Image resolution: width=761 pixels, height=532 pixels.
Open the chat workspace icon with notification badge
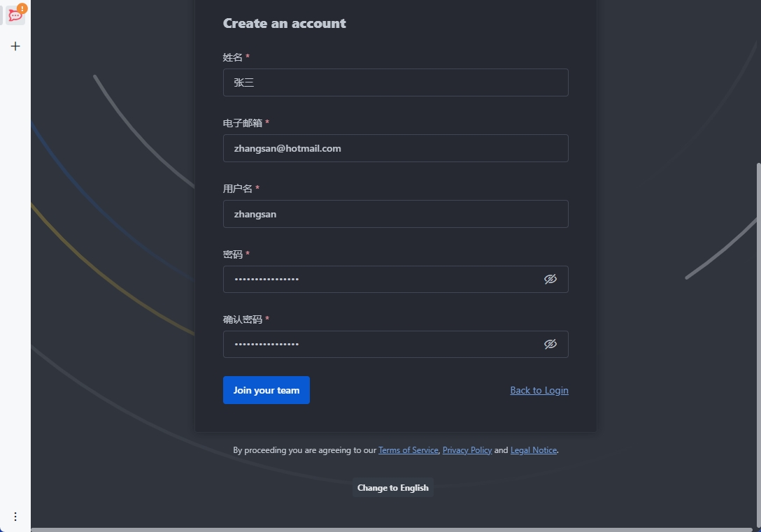(x=15, y=15)
